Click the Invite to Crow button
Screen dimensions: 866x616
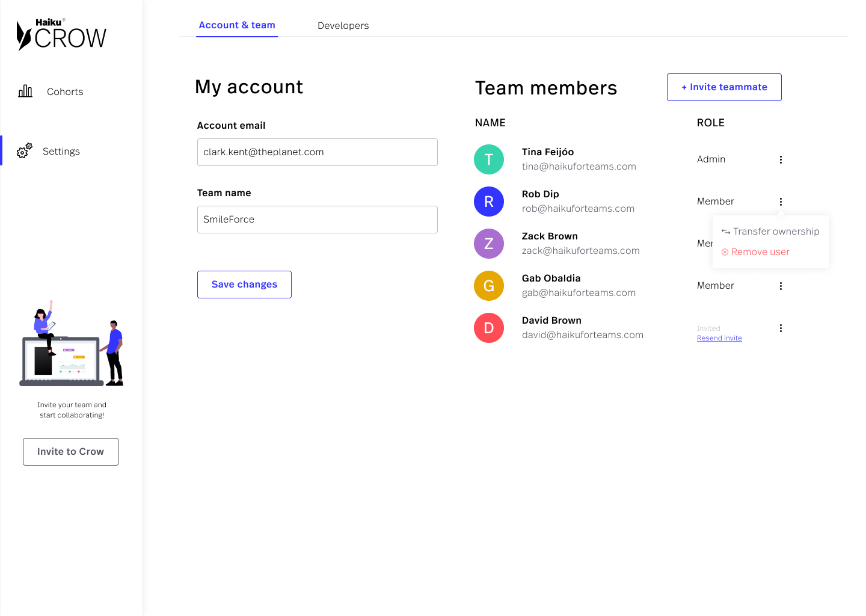[x=70, y=452]
